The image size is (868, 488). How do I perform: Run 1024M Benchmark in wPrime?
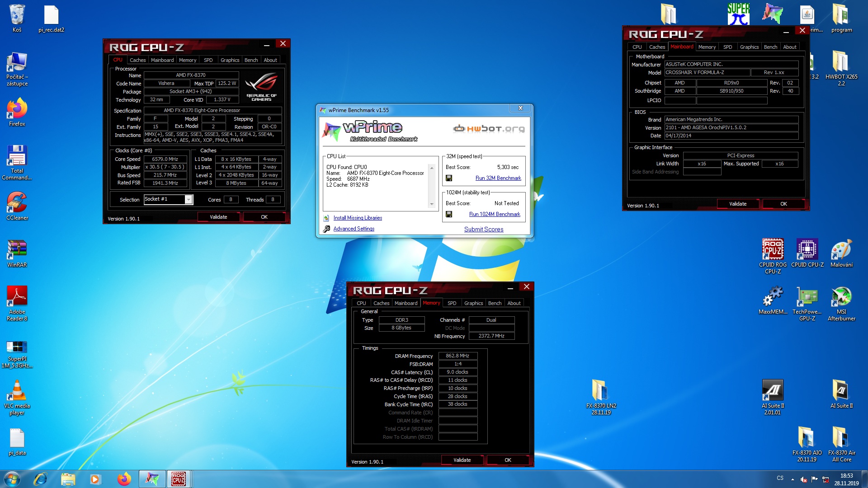click(x=495, y=214)
